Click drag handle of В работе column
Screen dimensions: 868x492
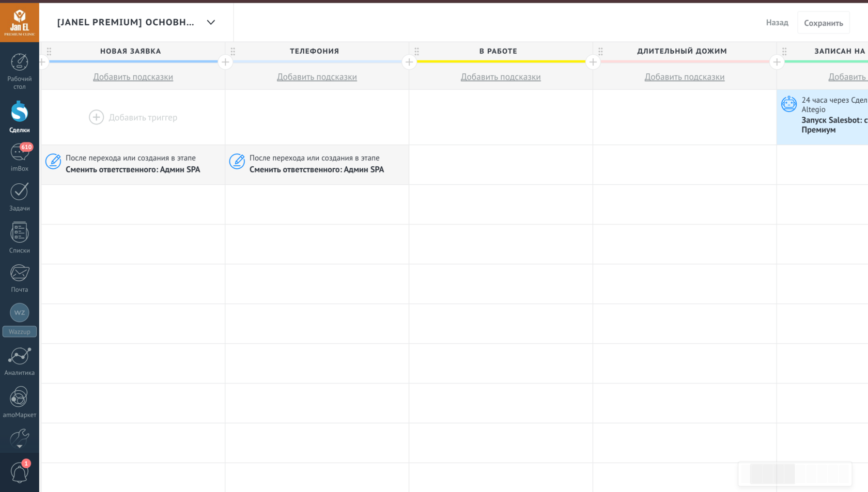pyautogui.click(x=417, y=51)
